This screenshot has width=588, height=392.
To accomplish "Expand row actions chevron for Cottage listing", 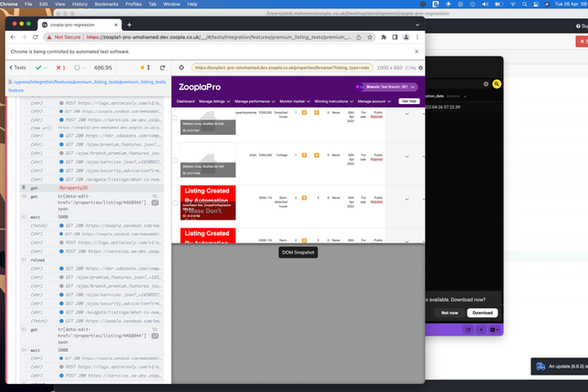I will (407, 156).
